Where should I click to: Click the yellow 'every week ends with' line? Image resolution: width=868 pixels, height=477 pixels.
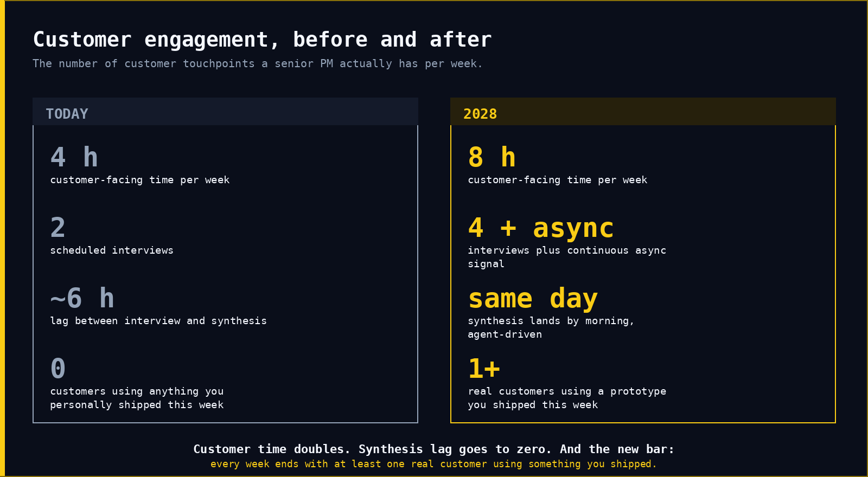(x=434, y=464)
